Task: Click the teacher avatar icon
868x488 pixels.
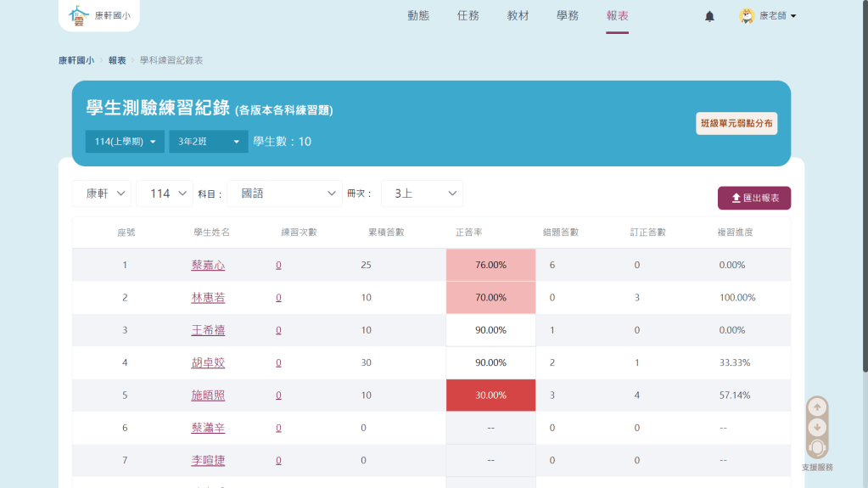Action: [747, 15]
